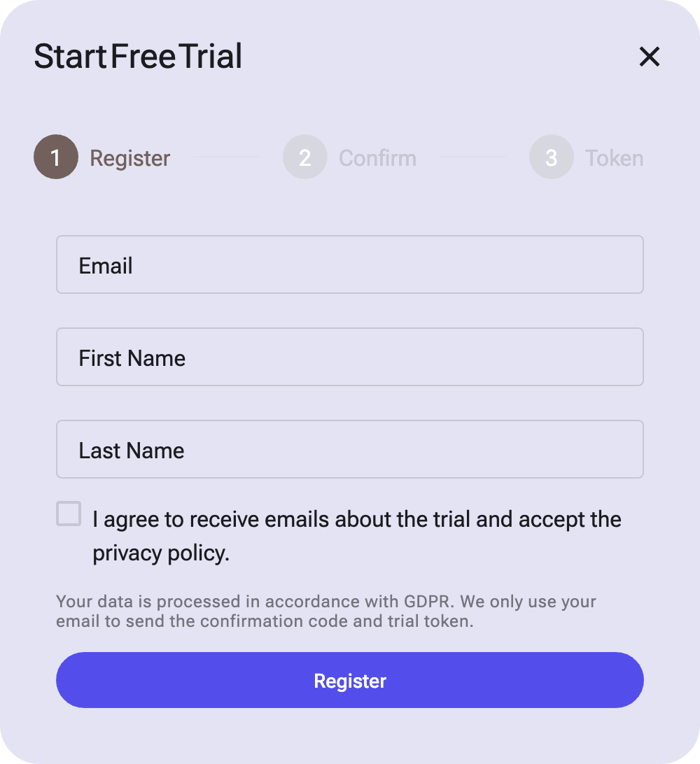Focus the First Name text field

(x=350, y=357)
